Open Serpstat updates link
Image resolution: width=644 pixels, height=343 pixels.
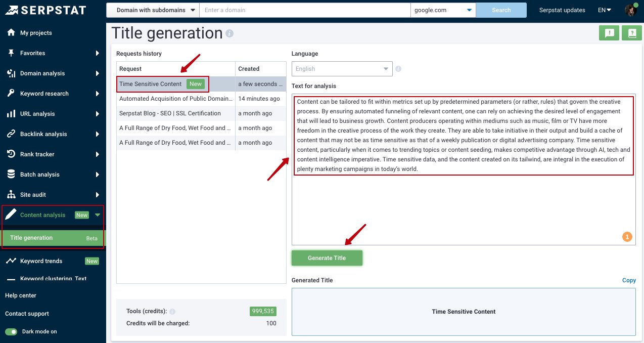pos(562,10)
